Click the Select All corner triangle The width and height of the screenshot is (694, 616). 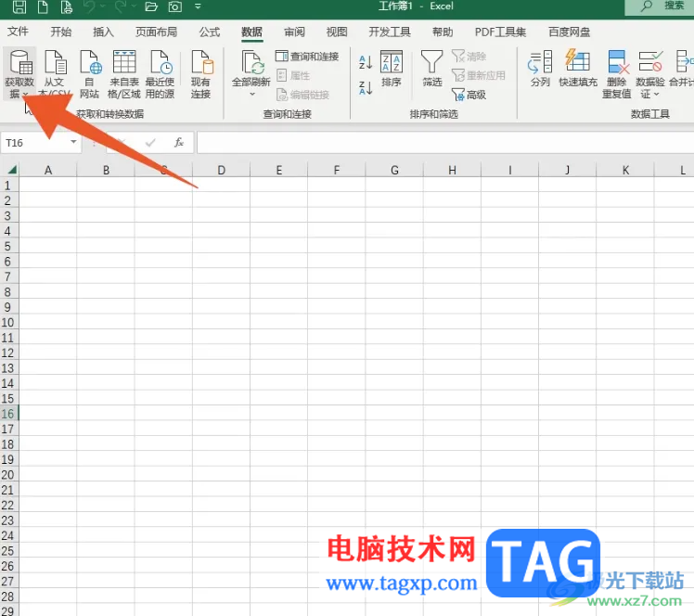click(12, 170)
